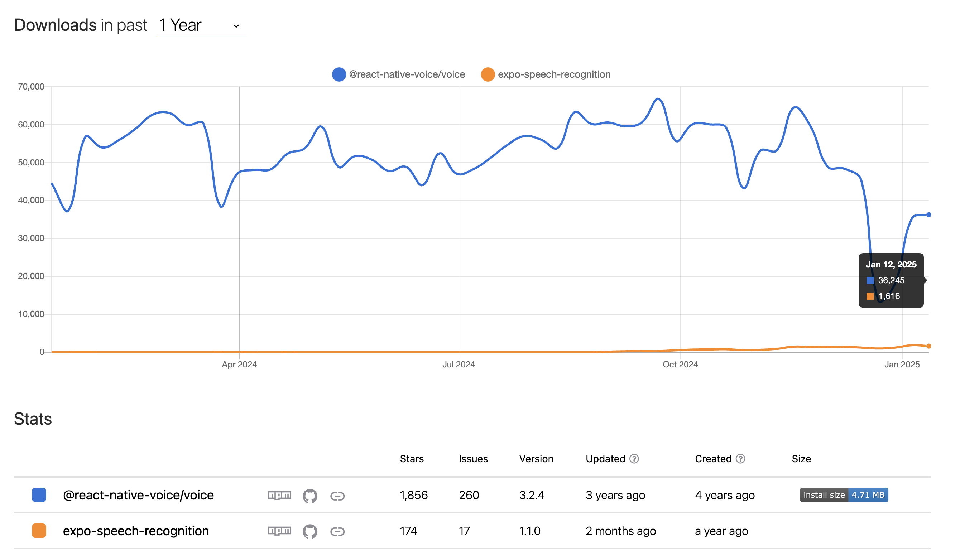
Task: Click the install size 4.71 MB badge
Action: [844, 495]
